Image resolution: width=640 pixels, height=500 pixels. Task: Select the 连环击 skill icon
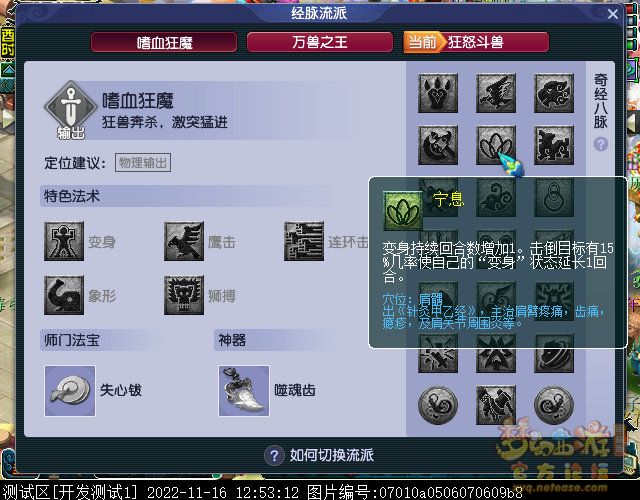click(x=304, y=241)
